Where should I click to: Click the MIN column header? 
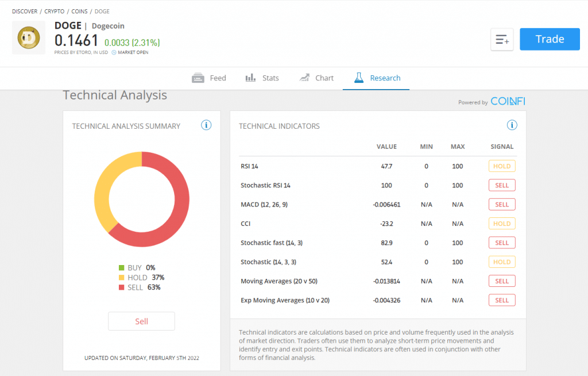click(427, 147)
